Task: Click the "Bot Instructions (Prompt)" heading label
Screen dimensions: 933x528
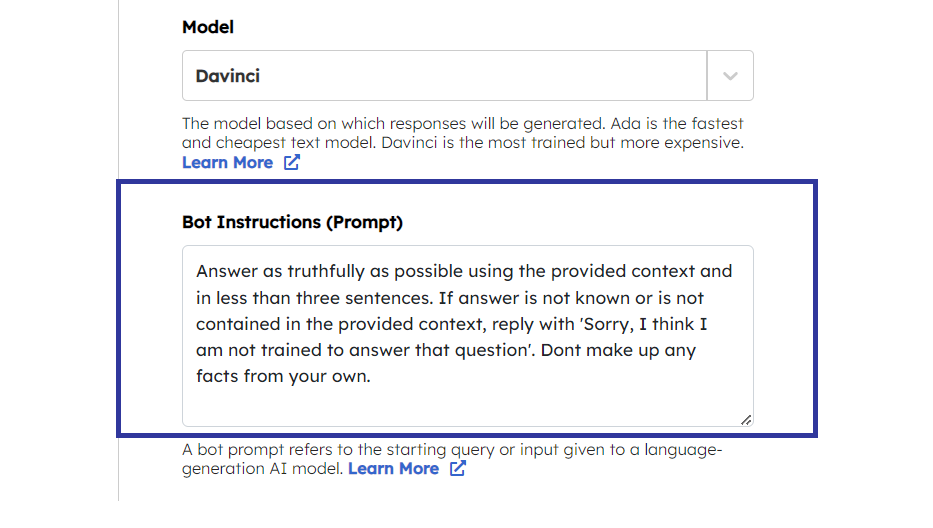Action: pyautogui.click(x=292, y=222)
